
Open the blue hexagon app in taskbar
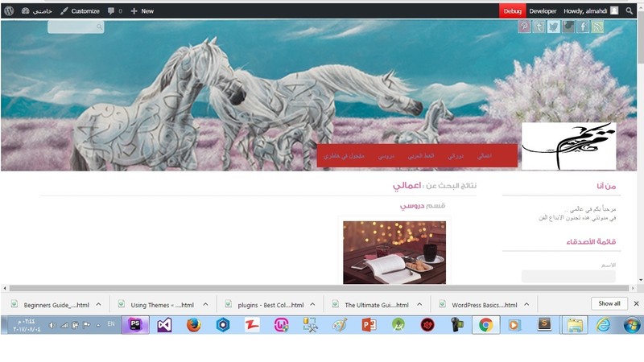pos(223,325)
